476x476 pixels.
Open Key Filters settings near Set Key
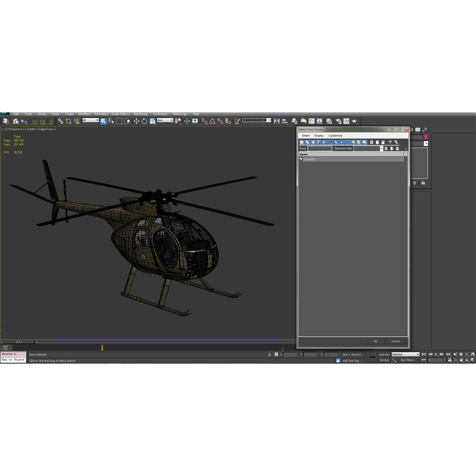409,360
